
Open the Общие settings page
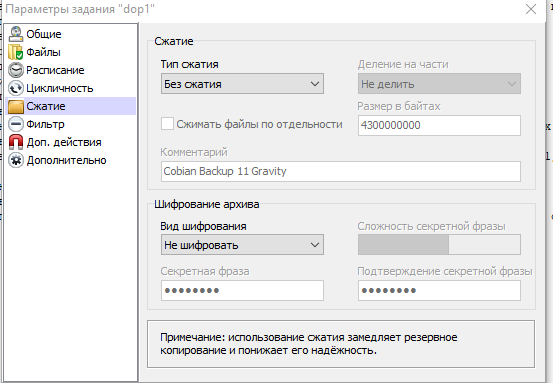point(44,34)
